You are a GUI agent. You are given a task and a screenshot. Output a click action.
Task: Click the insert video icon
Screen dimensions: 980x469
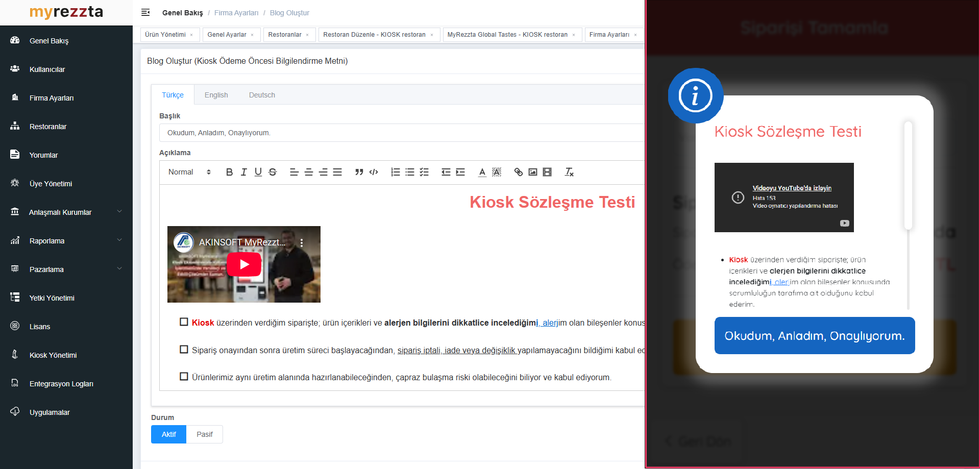(x=547, y=172)
